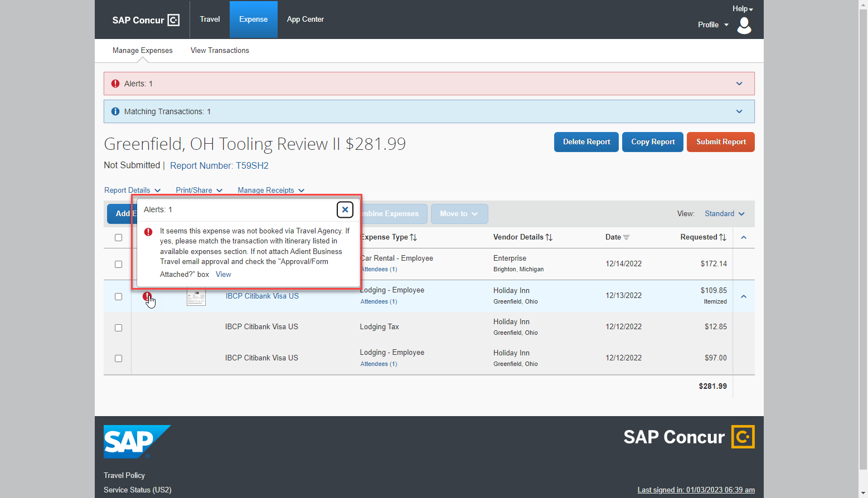This screenshot has height=498, width=868.
Task: Expand the Matching Transactions chevron
Action: click(739, 111)
